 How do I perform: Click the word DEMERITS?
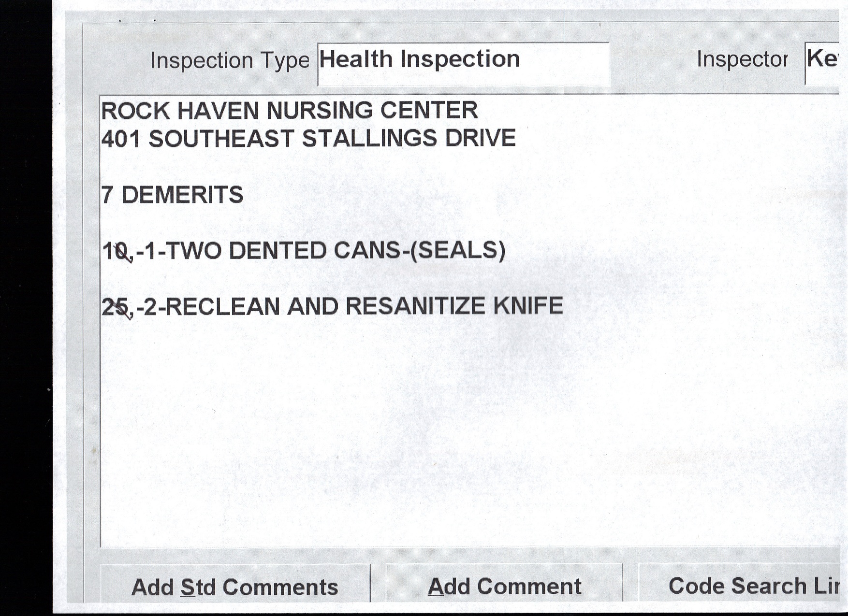coord(182,195)
